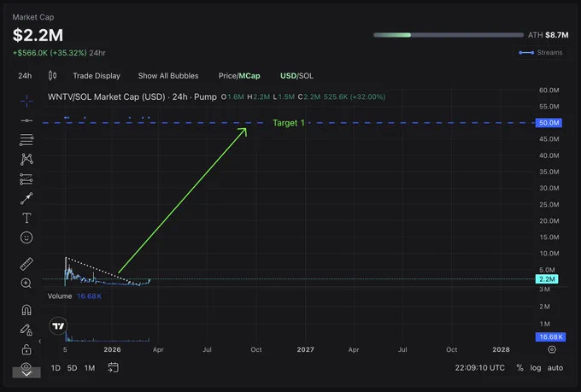Switch to the 1M time range
581x392 pixels.
(x=90, y=368)
